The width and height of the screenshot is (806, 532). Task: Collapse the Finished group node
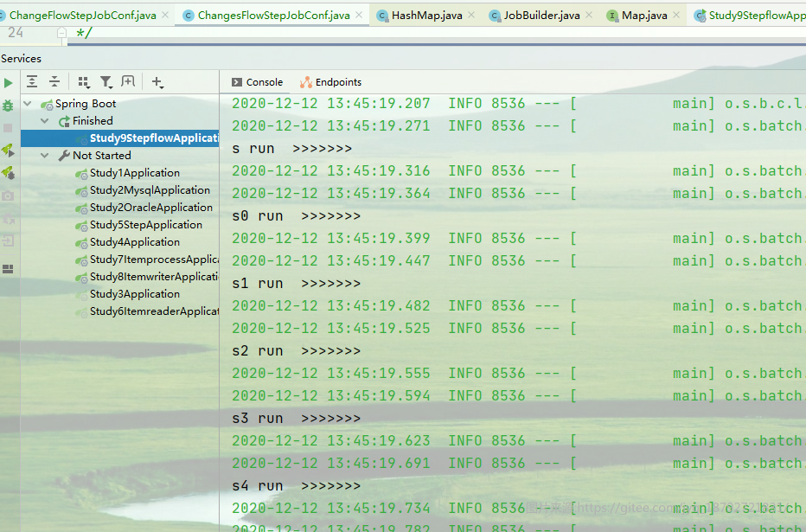coord(45,121)
